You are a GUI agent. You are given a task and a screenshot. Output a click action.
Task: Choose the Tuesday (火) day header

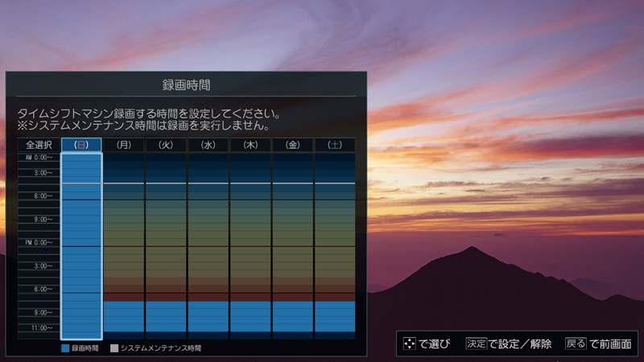click(166, 145)
